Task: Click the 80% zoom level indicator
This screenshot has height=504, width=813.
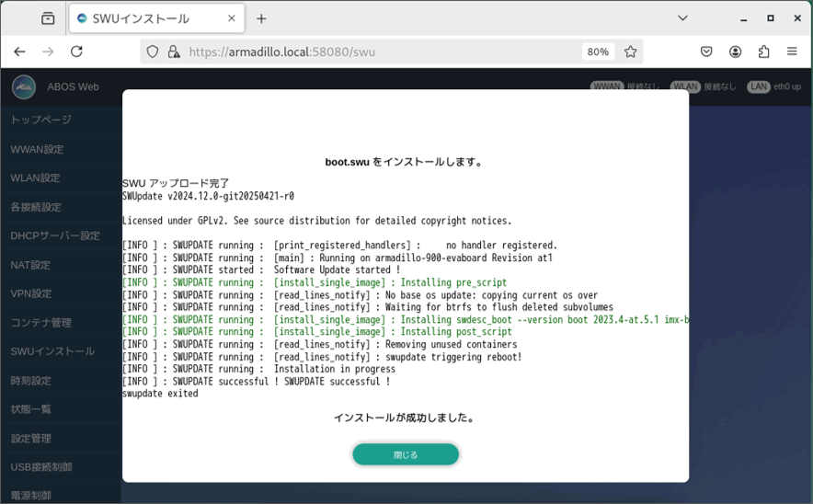Action: coord(598,52)
